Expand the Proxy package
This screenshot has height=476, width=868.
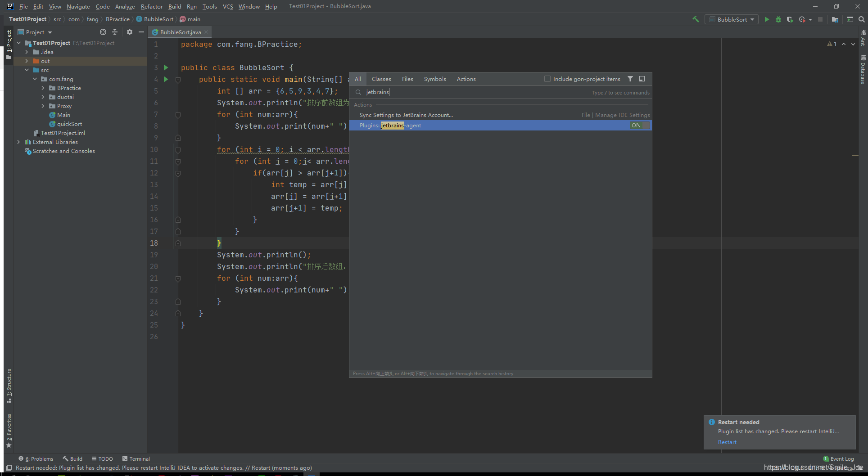[43, 106]
